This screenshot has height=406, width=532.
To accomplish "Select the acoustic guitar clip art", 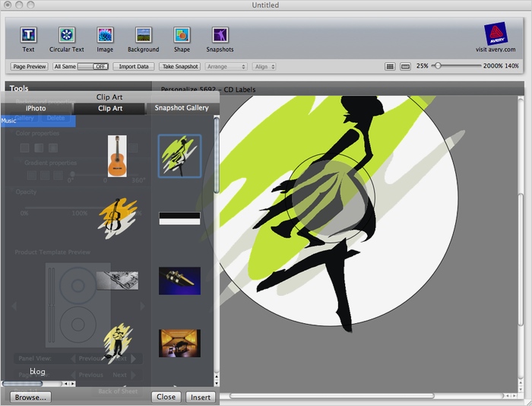I will coord(117,156).
